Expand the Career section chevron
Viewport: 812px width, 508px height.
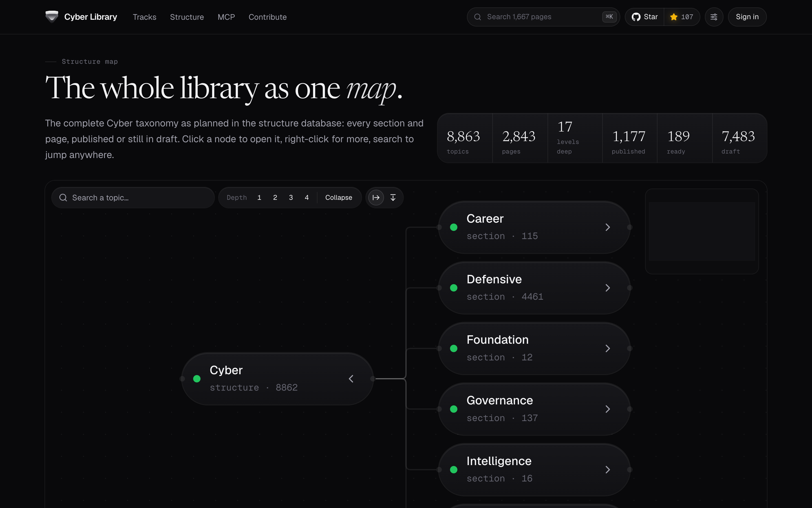point(608,227)
